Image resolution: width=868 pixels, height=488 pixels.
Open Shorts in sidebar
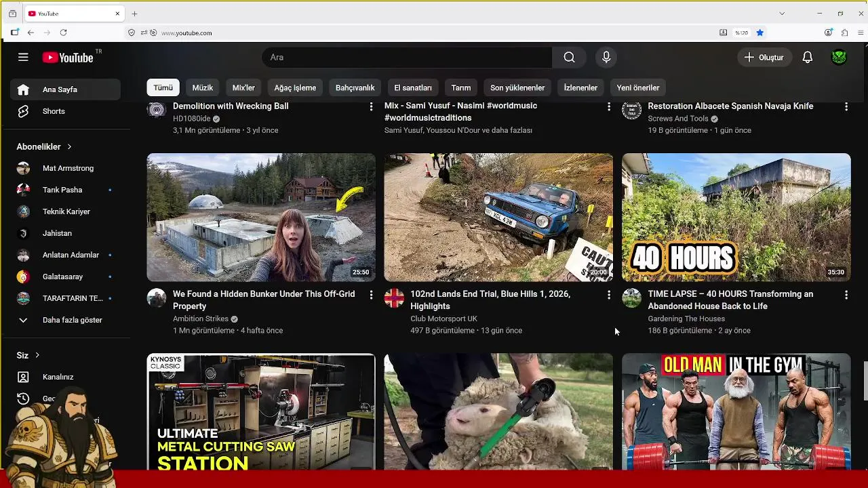(65, 111)
